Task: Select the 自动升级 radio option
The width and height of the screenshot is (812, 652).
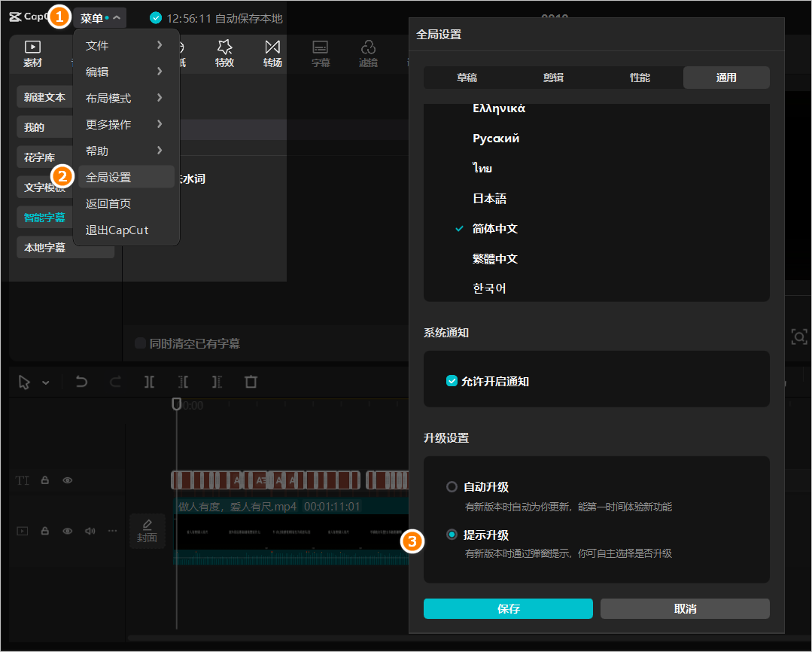Action: tap(452, 487)
